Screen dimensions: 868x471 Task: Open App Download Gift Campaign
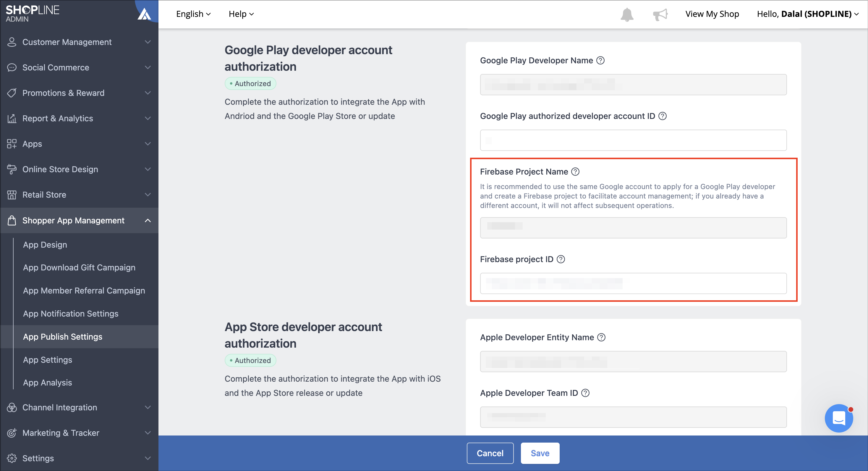click(x=80, y=268)
